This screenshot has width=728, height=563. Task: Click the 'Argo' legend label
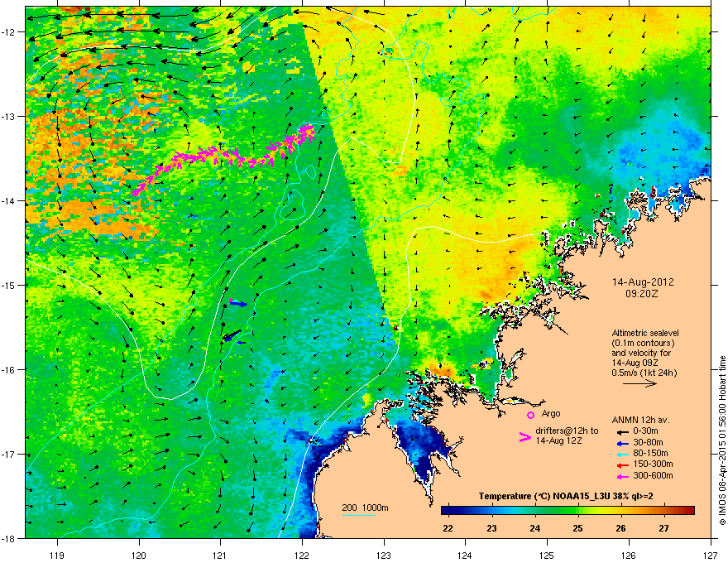(551, 413)
